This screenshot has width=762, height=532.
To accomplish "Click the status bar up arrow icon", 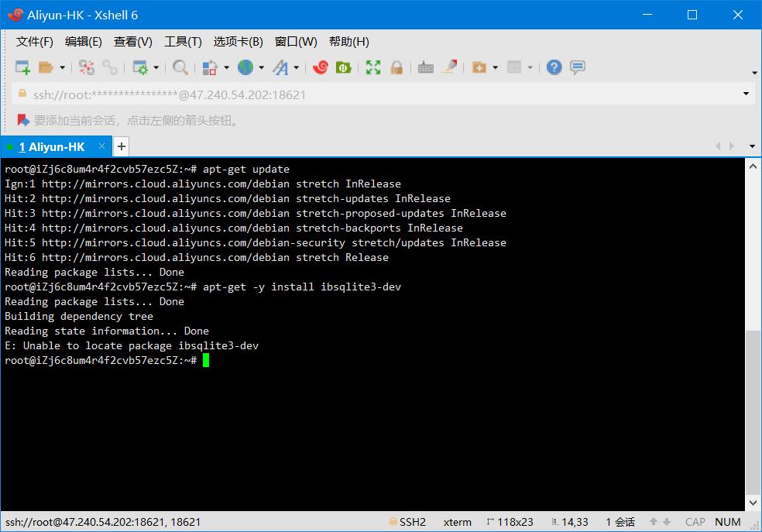I will pos(653,521).
